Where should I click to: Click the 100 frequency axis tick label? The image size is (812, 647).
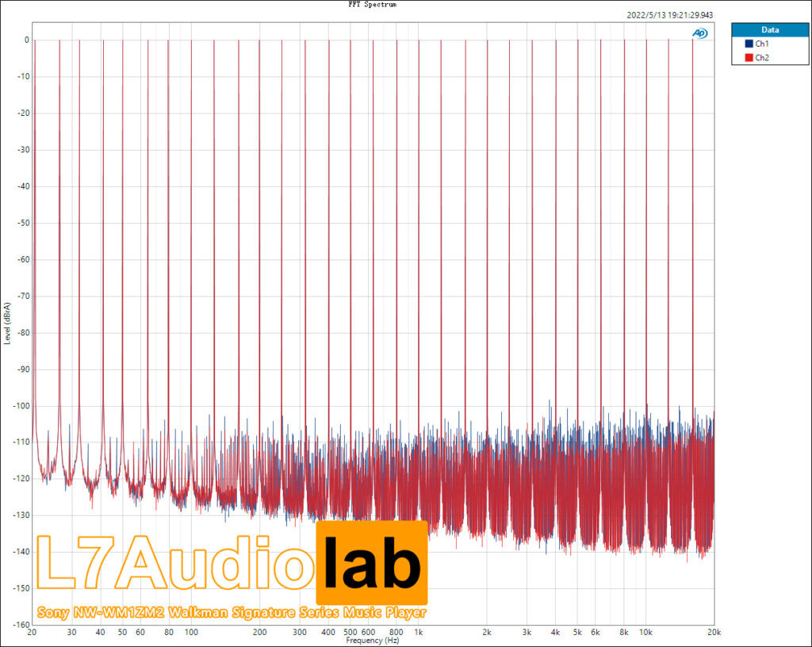click(x=191, y=632)
